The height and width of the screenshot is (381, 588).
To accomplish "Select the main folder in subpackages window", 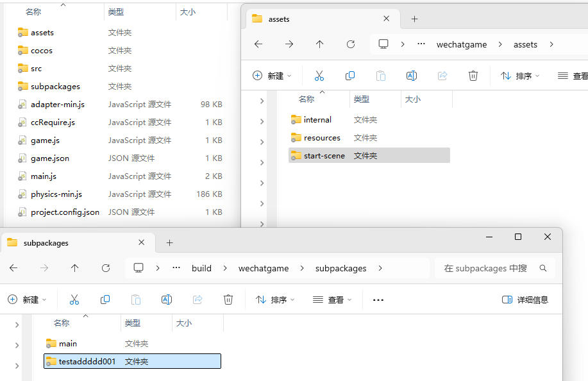I will coord(132,344).
